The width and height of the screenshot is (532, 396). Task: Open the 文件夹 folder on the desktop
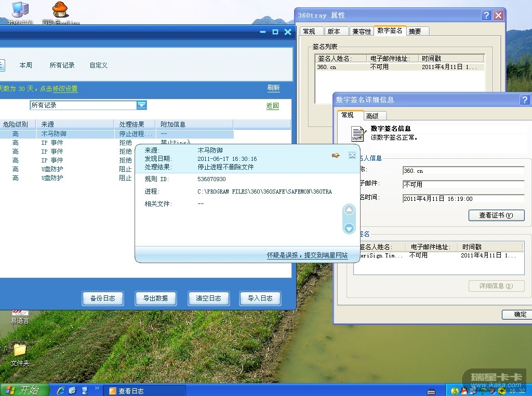[20, 354]
